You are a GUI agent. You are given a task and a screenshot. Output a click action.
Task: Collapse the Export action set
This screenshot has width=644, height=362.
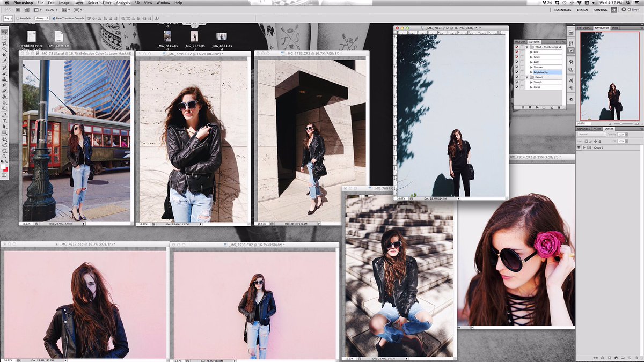(527, 77)
